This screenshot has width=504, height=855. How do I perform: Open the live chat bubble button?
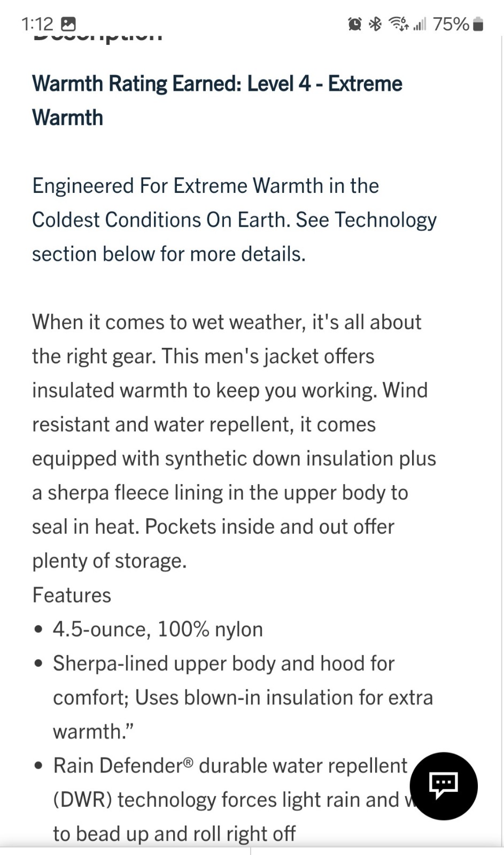(443, 786)
